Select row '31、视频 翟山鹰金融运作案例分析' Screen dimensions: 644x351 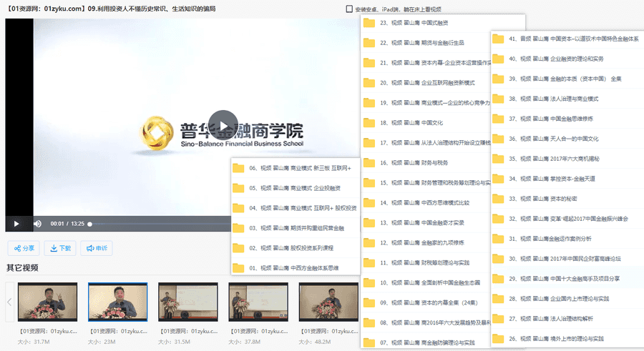(x=567, y=239)
